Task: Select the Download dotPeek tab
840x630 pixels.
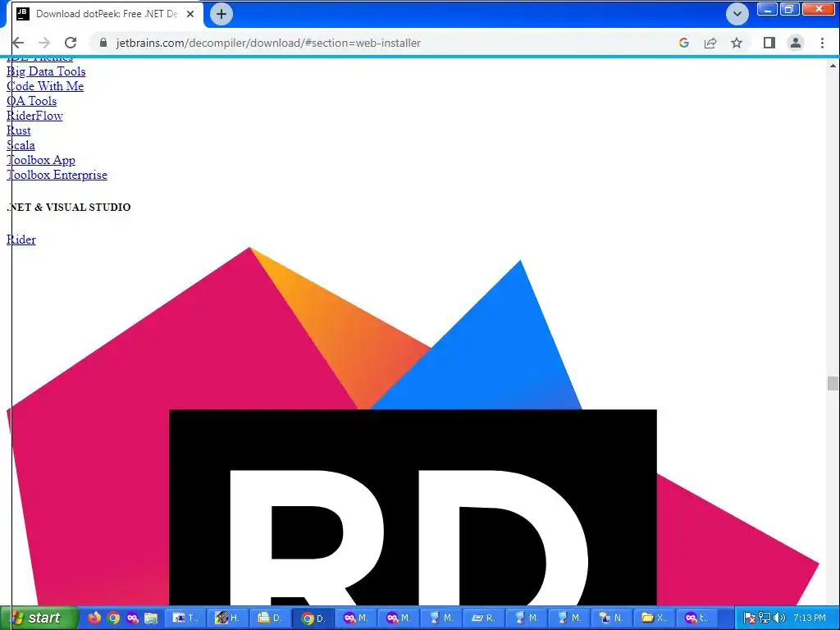Action: [106, 14]
